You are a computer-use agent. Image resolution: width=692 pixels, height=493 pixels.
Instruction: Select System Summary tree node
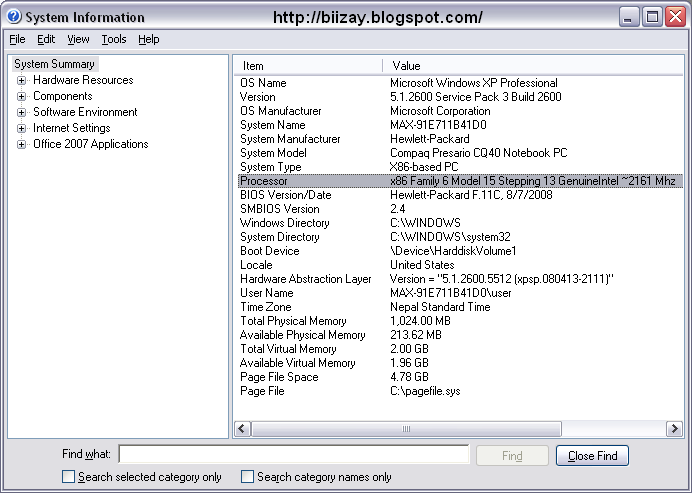54,64
